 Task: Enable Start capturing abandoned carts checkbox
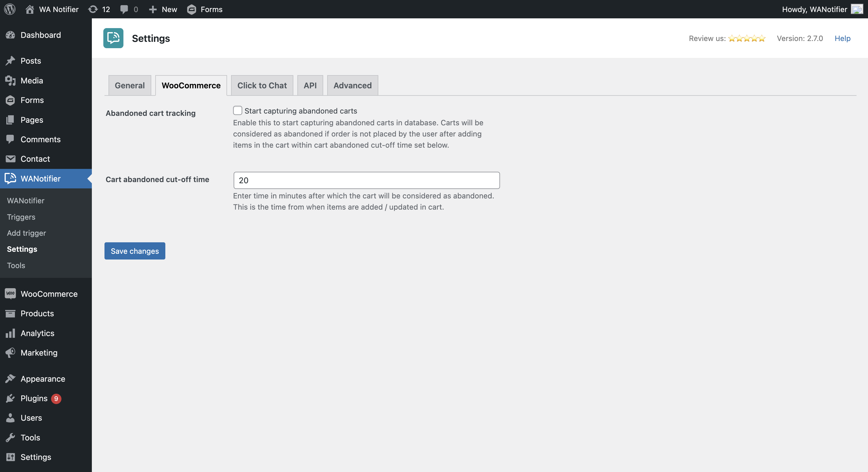pyautogui.click(x=238, y=110)
